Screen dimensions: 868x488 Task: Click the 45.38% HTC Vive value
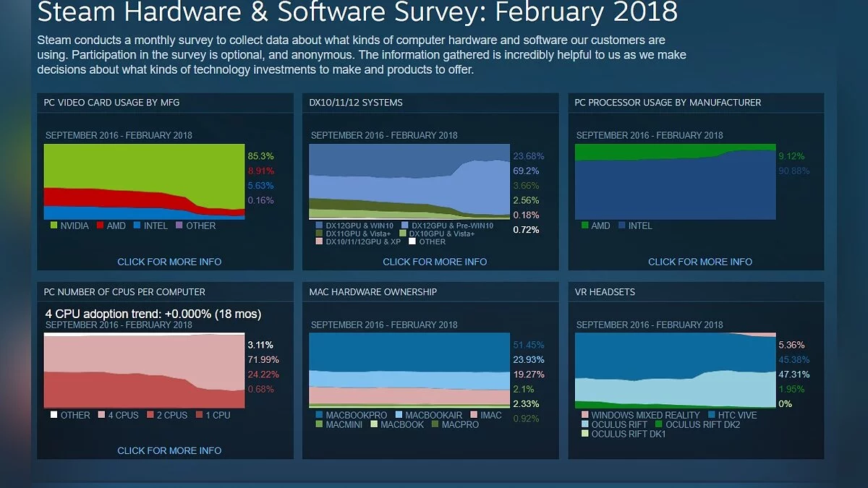[794, 359]
